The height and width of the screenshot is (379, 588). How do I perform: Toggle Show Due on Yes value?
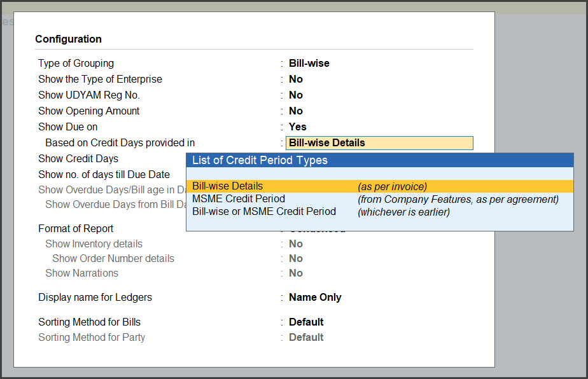tap(297, 127)
